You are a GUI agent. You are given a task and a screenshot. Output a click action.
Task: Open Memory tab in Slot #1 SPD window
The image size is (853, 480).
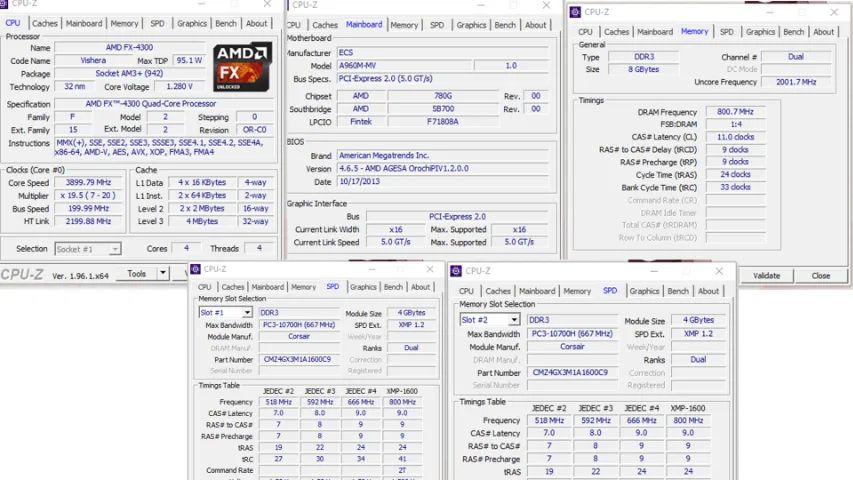(303, 287)
